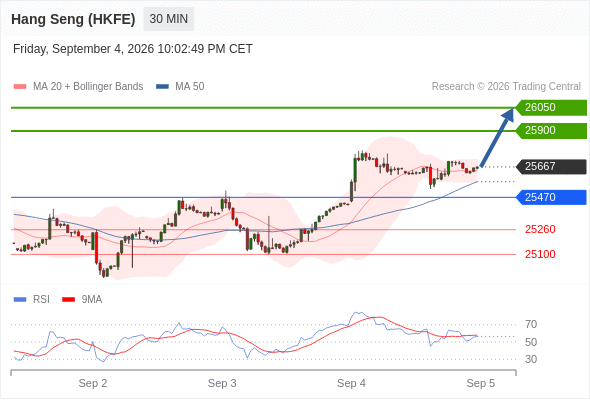Click the blue RSI legend swatch
590x400 pixels.
tap(20, 300)
